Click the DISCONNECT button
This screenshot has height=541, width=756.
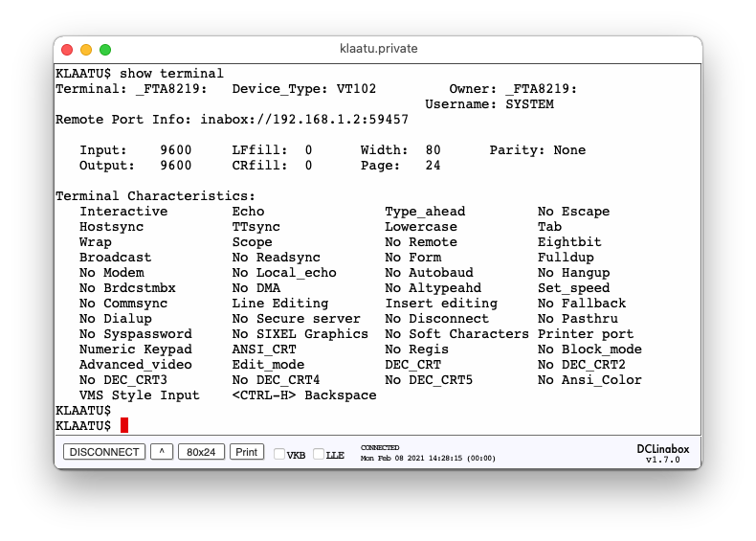tap(104, 452)
